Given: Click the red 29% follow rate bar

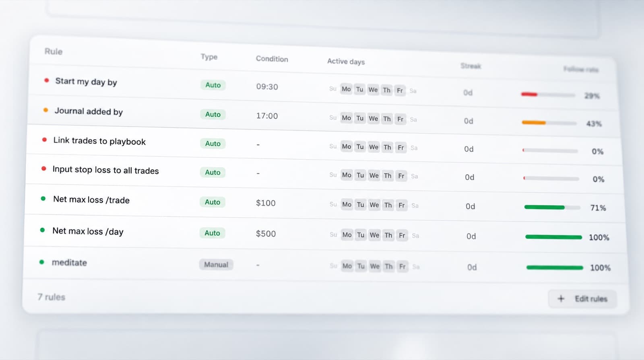Looking at the screenshot, I should pyautogui.click(x=548, y=95).
